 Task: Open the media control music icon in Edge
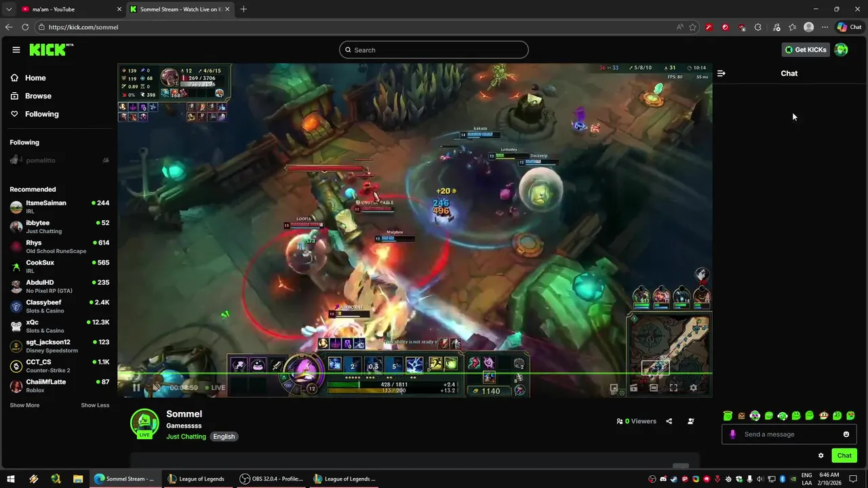click(776, 27)
